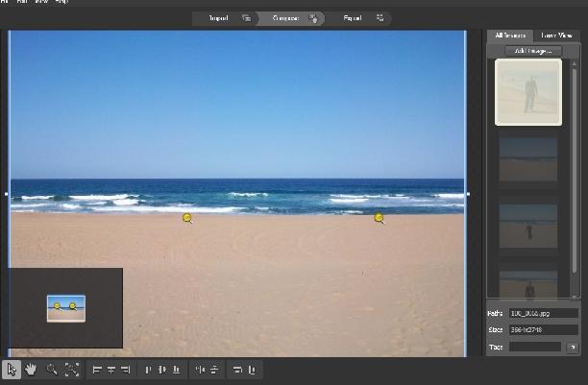Click the fit-to-view corner brackets icon

click(x=72, y=370)
